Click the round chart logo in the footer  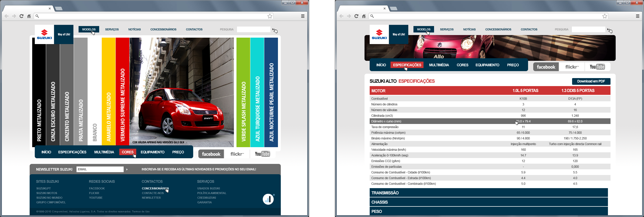[268, 199]
